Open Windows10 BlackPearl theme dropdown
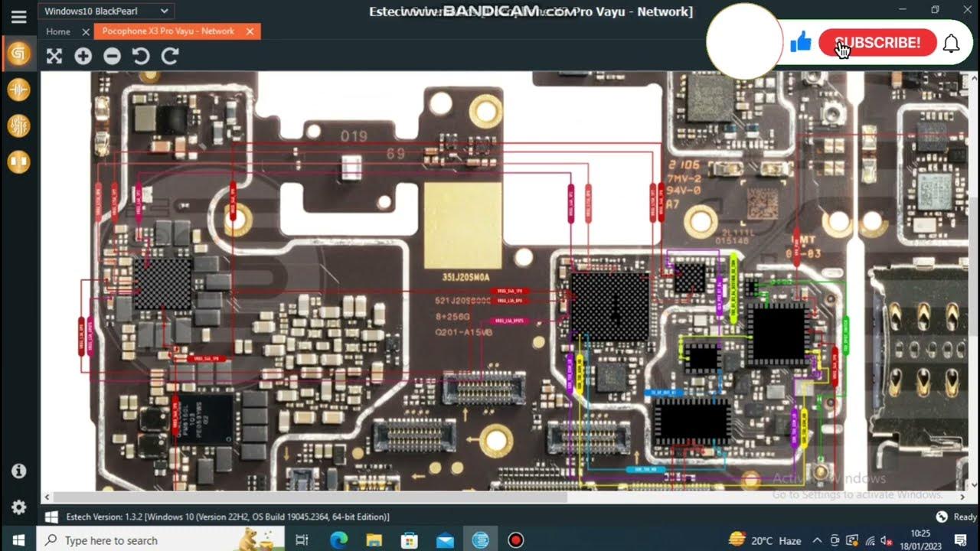The width and height of the screenshot is (980, 551). coord(106,11)
